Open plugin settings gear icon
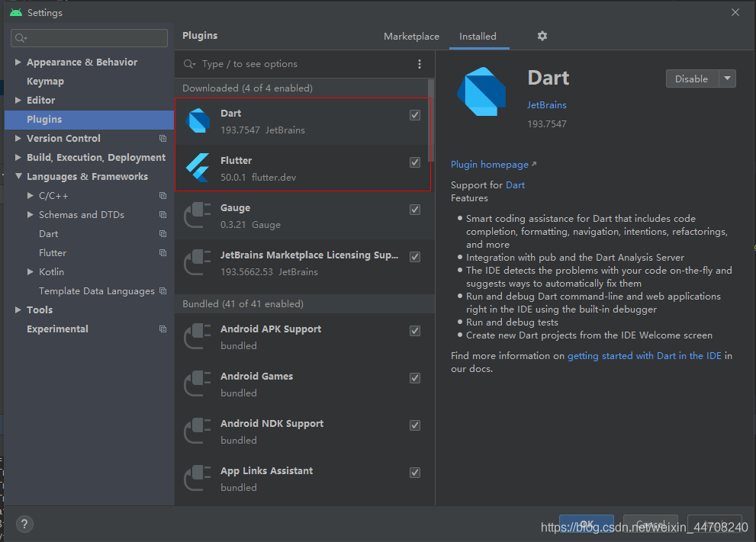756x542 pixels. tap(542, 36)
